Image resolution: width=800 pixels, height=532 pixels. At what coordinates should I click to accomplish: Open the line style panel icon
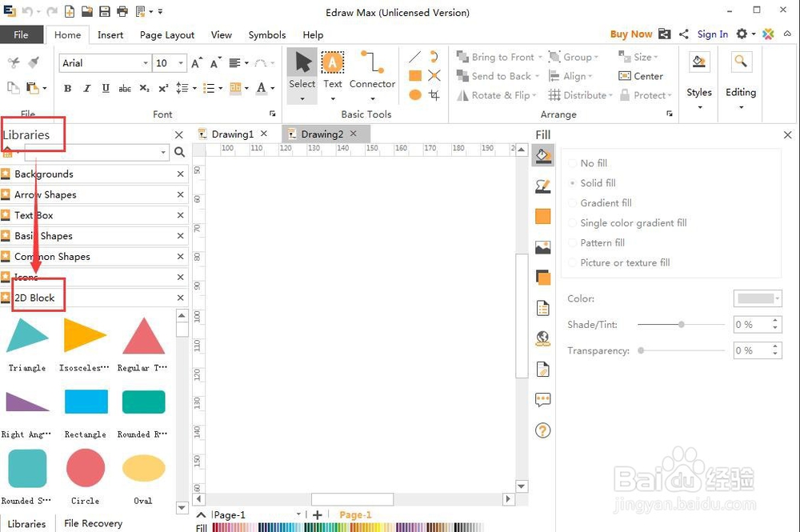click(543, 186)
